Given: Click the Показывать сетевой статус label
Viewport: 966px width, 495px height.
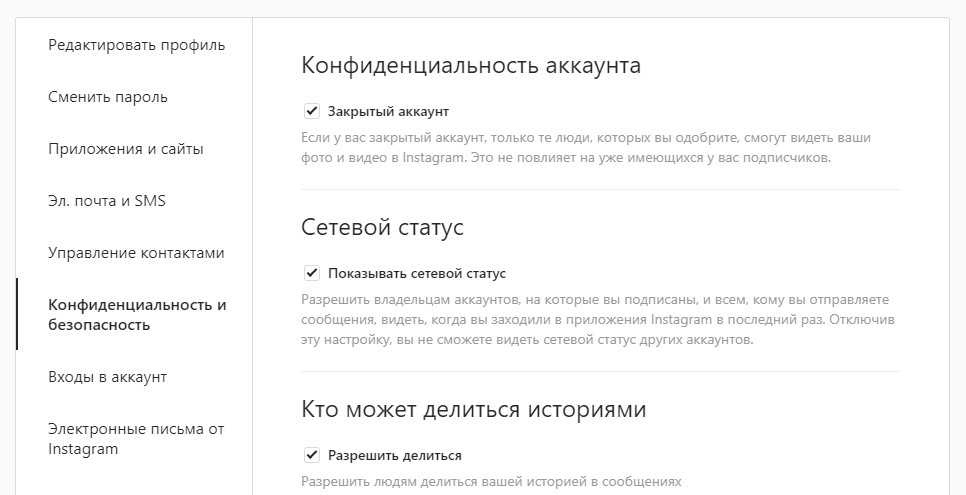Looking at the screenshot, I should (416, 274).
